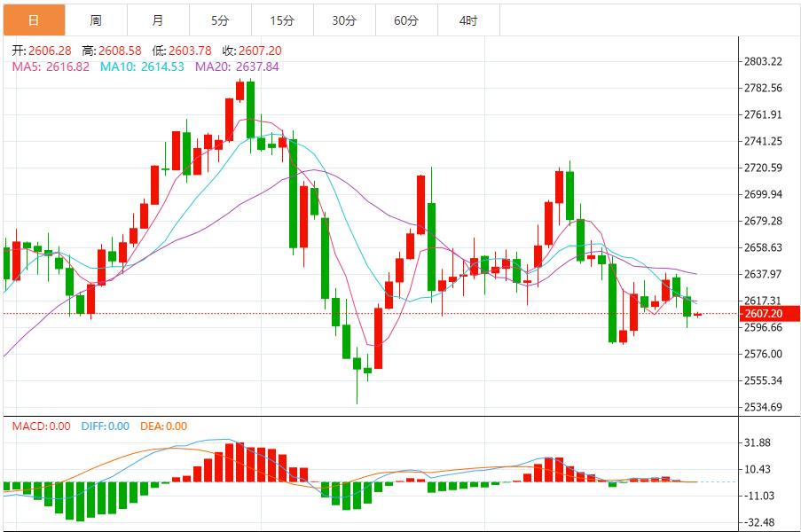Switch to the 周 weekly tab
801x532 pixels.
[96, 20]
